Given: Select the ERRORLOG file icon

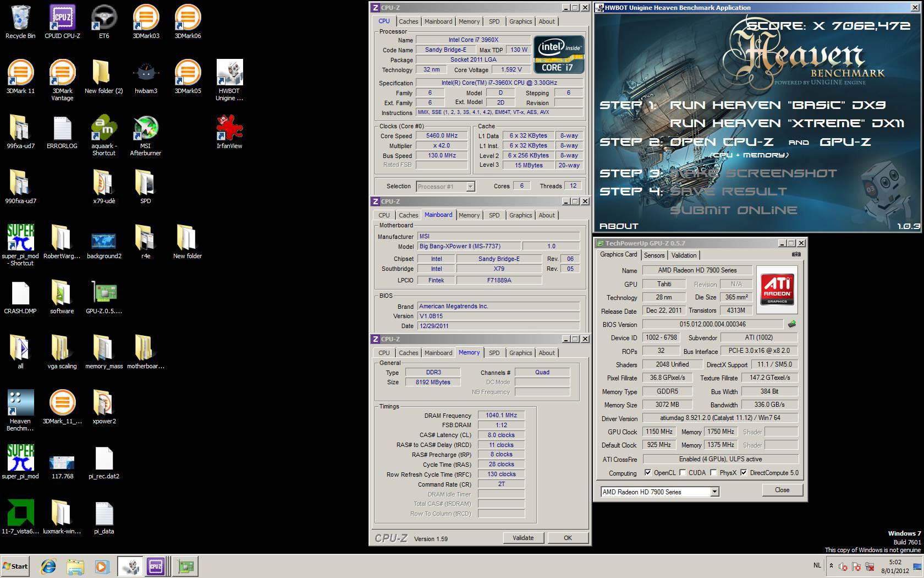Looking at the screenshot, I should tap(62, 132).
